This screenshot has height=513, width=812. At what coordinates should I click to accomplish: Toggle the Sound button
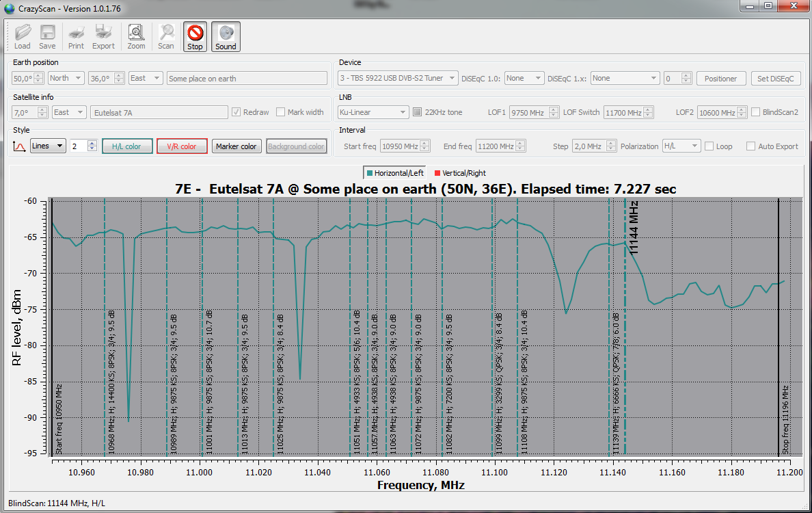pyautogui.click(x=226, y=37)
